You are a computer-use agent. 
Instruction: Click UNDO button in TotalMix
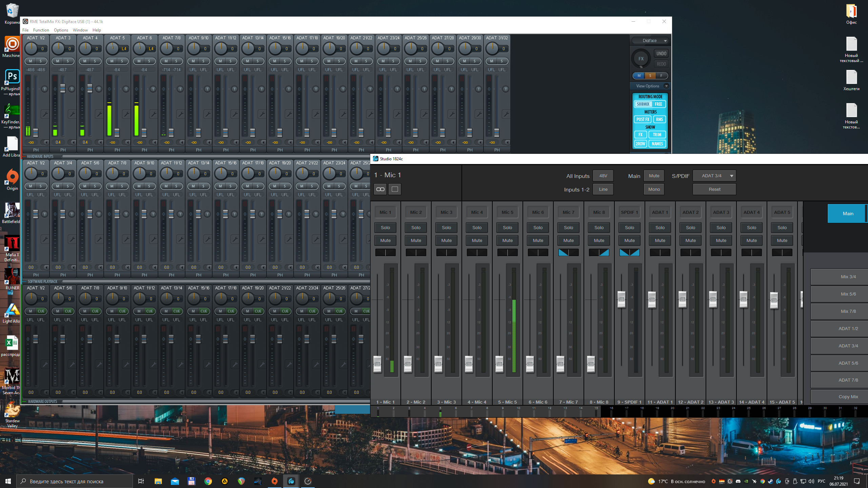661,54
